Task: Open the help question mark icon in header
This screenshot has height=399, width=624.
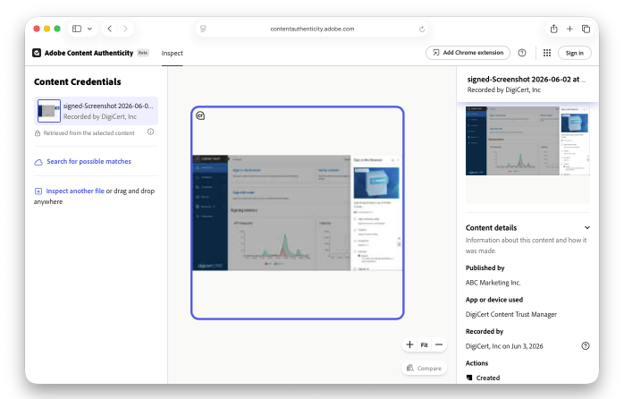Action: pos(522,53)
